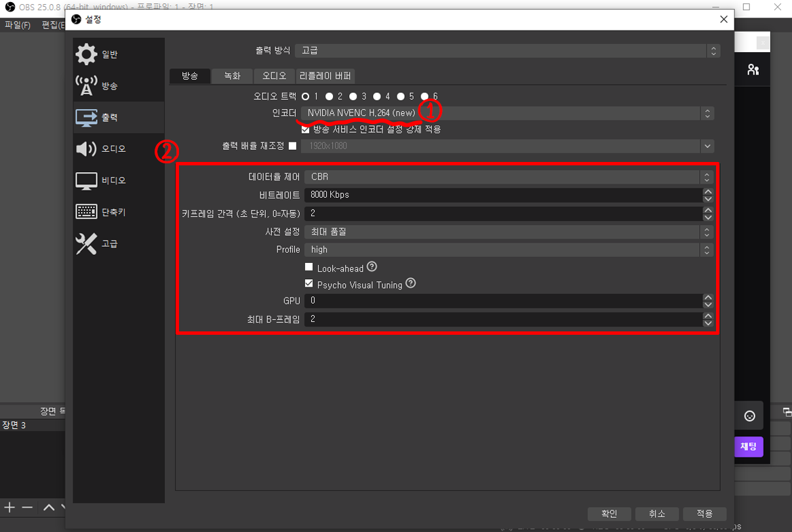
Task: Click the 비트레이트 8000 Kbps field
Action: pos(503,195)
